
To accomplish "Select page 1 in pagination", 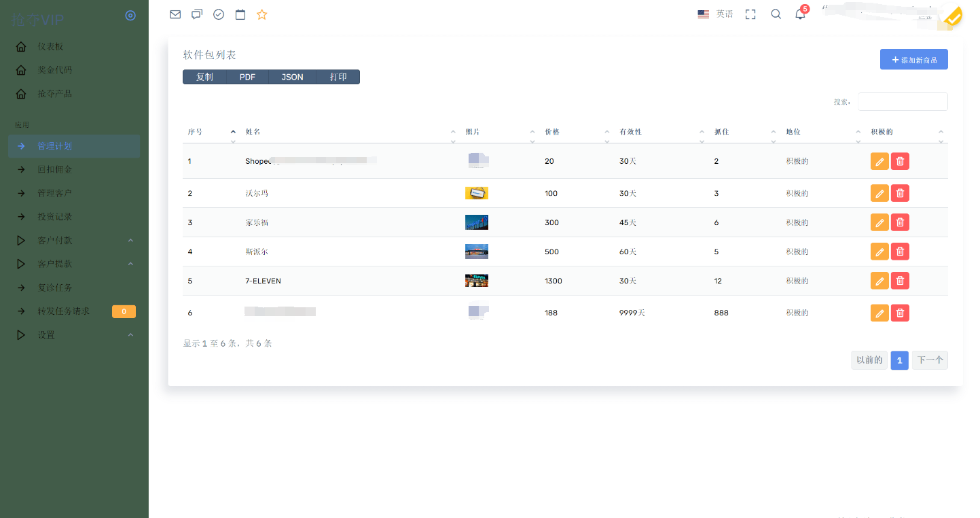I will 899,360.
